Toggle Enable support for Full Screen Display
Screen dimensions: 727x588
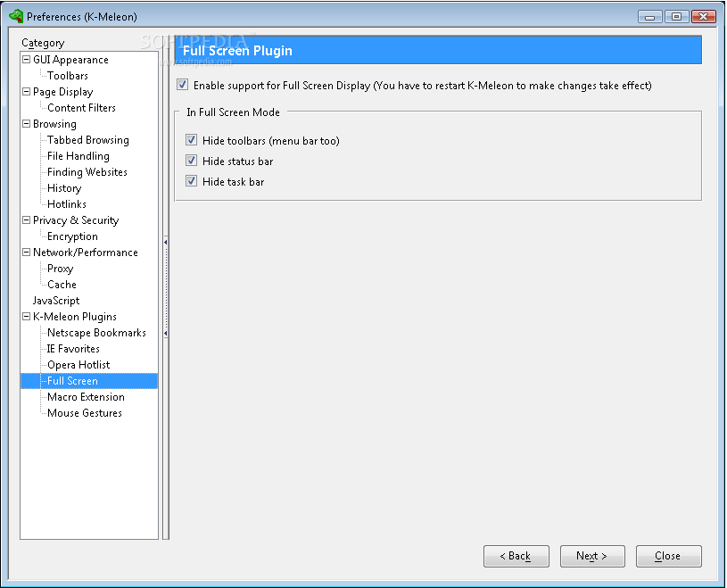coord(182,85)
